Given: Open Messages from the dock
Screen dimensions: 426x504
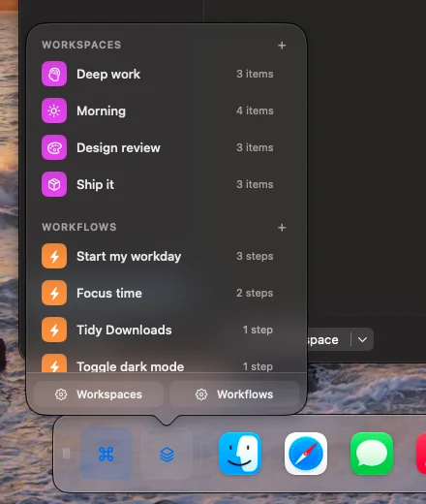Looking at the screenshot, I should click(x=372, y=454).
